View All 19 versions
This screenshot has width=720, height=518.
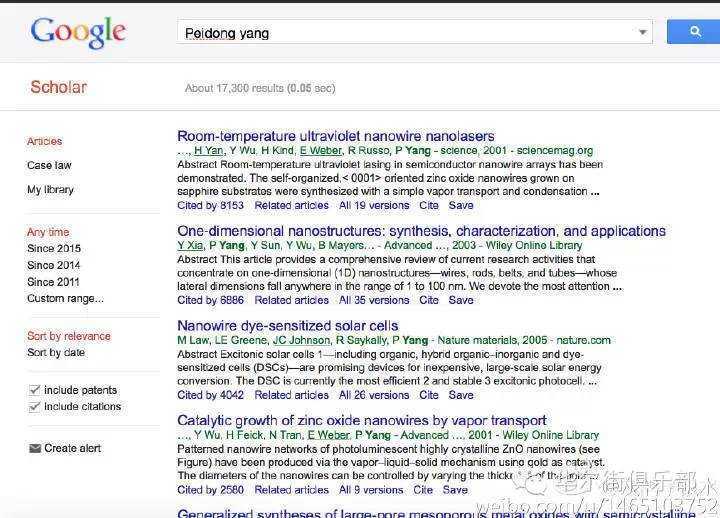[374, 205]
